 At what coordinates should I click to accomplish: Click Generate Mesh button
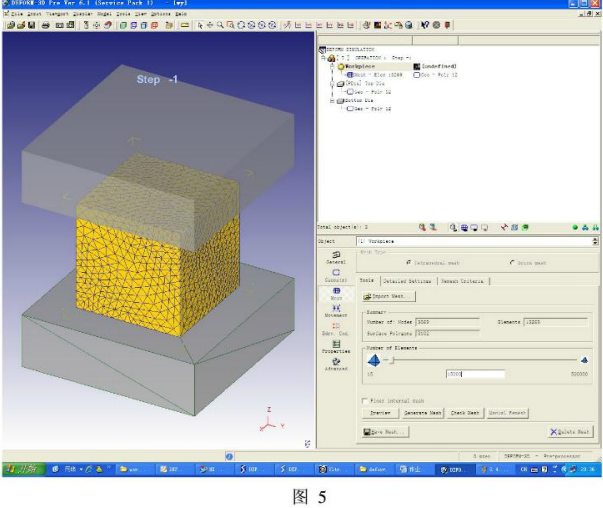point(423,413)
